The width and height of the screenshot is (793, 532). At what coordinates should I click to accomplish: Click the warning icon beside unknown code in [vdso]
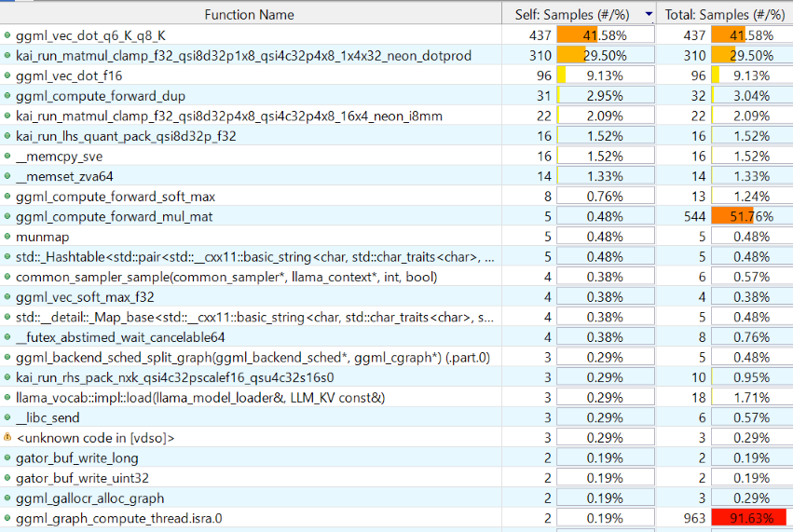(x=7, y=438)
